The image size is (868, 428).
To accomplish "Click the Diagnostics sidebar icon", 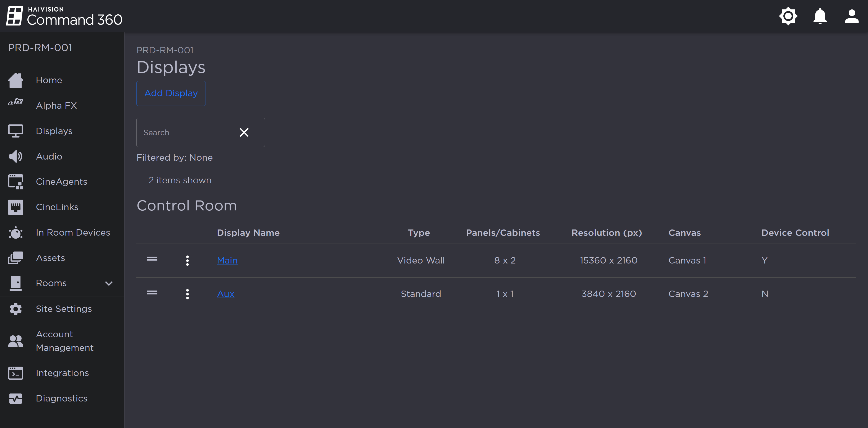I will 15,398.
